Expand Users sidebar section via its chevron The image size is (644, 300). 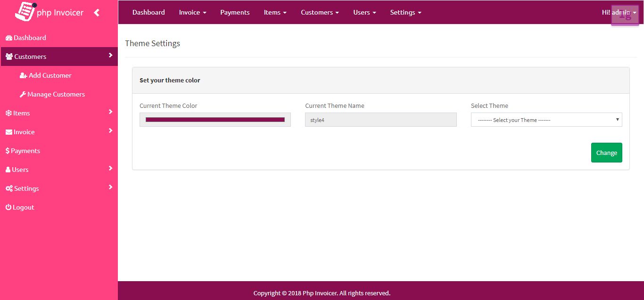tap(110, 169)
